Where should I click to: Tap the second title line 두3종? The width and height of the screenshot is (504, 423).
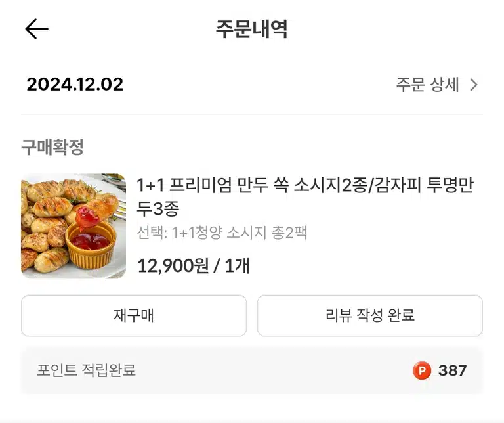pyautogui.click(x=157, y=209)
